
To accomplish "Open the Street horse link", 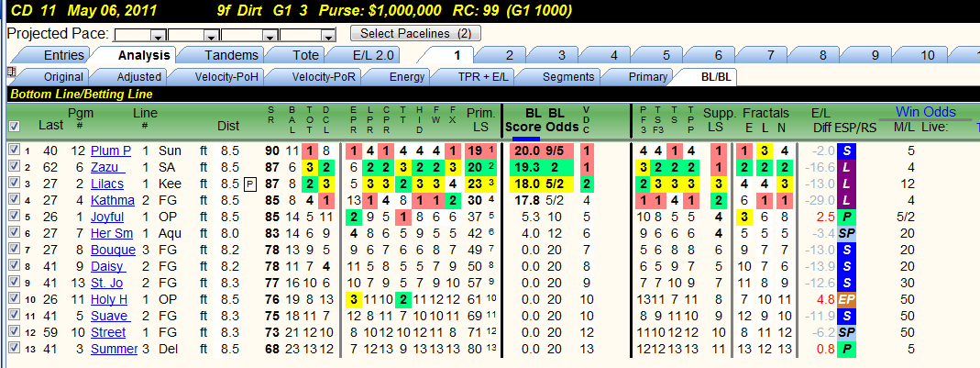I will [x=108, y=332].
